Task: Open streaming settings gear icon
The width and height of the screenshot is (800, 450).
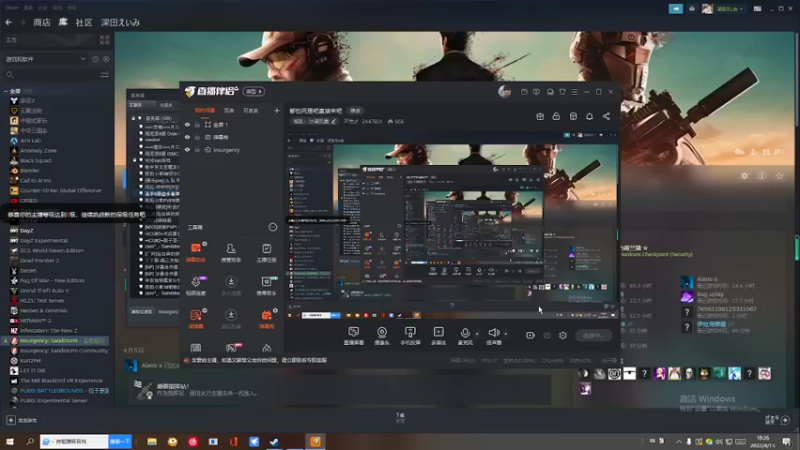Action: 563,335
